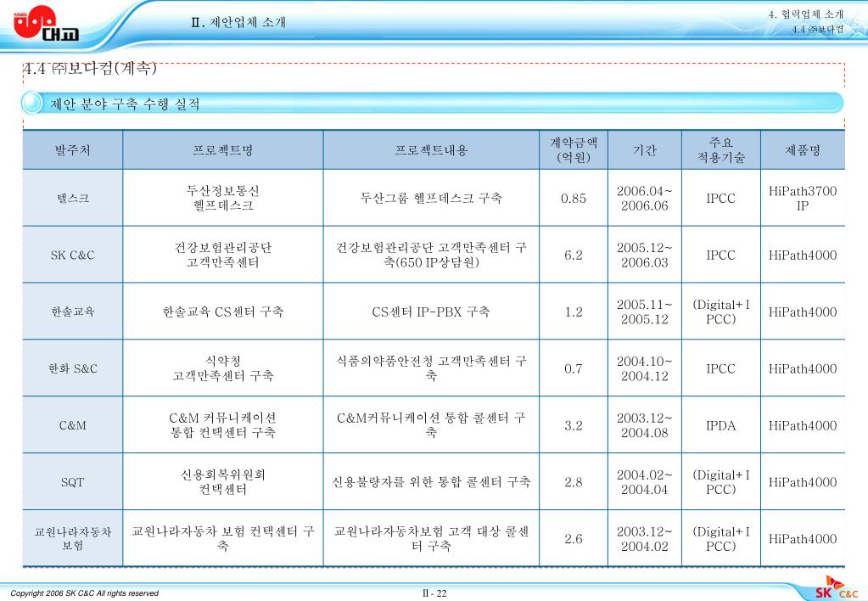Select the period '2003.12~ 2004.08'
The image size is (868, 601).
644,424
